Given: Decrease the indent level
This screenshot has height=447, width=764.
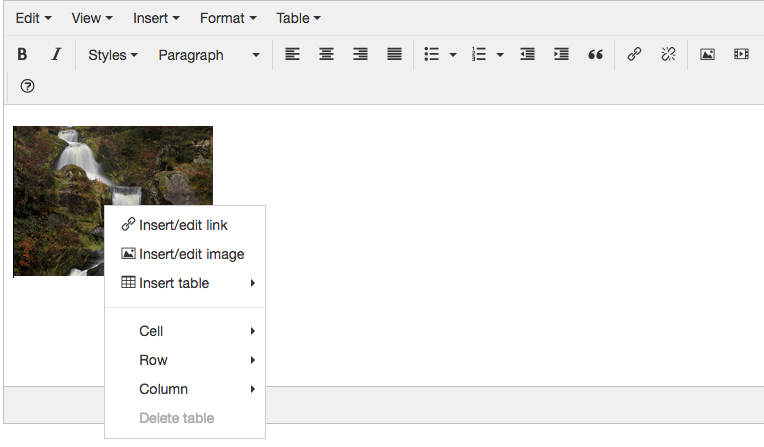Looking at the screenshot, I should [527, 55].
